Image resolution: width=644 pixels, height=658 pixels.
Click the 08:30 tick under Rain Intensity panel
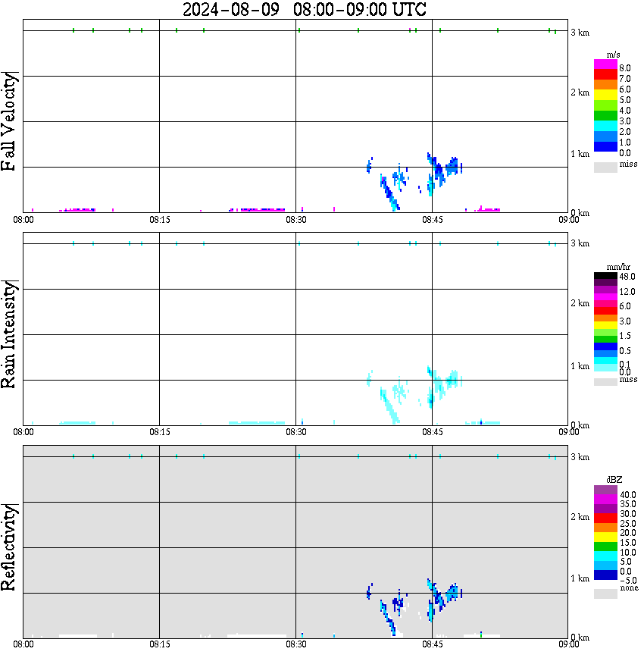296,432
